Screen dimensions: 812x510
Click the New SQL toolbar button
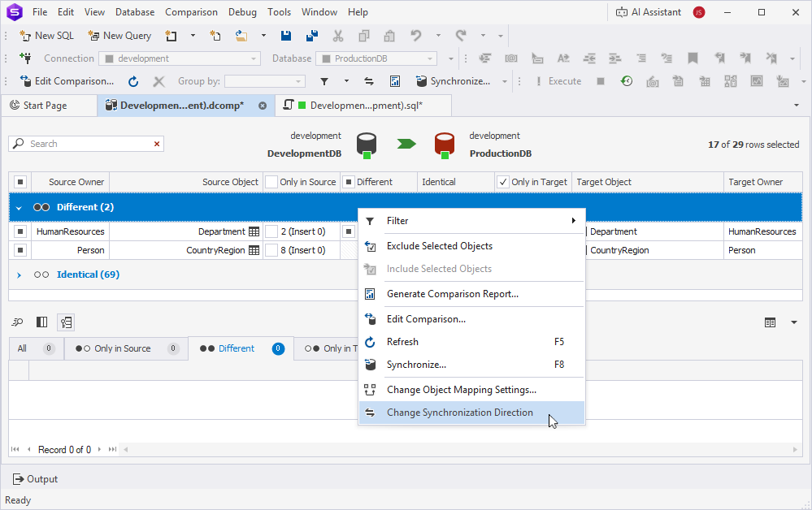[x=47, y=36]
